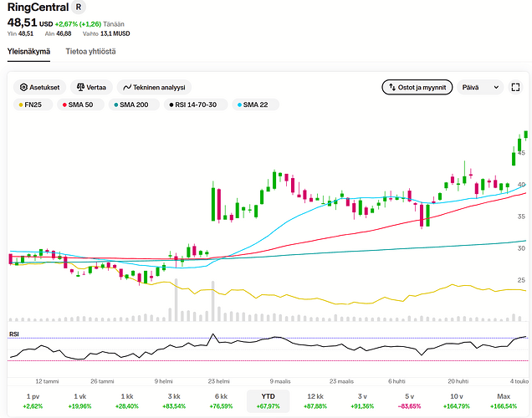Toggle the SMA 22 indicator chip
The width and height of the screenshot is (532, 418).
click(x=255, y=104)
